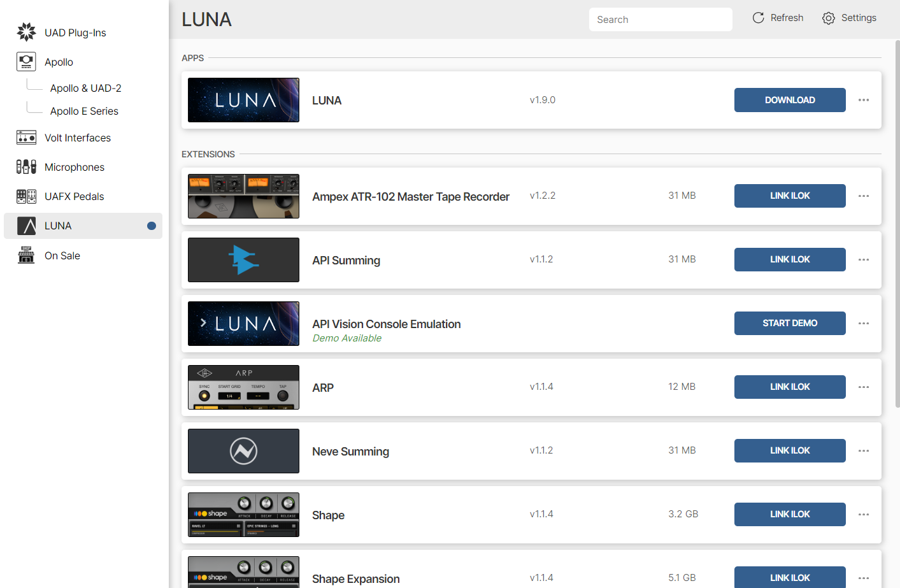Click the Shape plugin thumbnail

tap(243, 515)
